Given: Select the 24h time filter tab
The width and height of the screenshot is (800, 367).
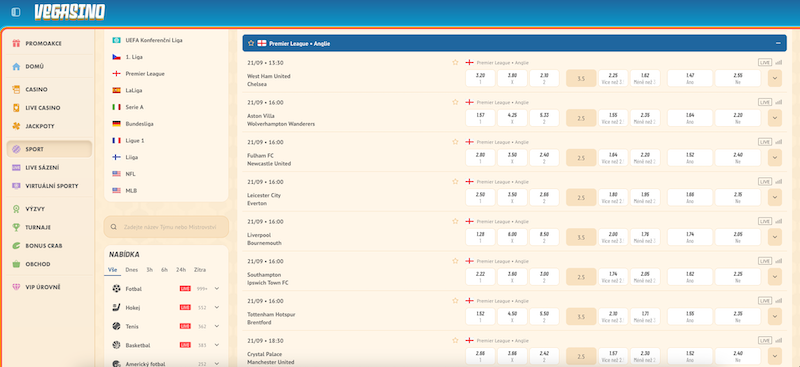Looking at the screenshot, I should (181, 270).
